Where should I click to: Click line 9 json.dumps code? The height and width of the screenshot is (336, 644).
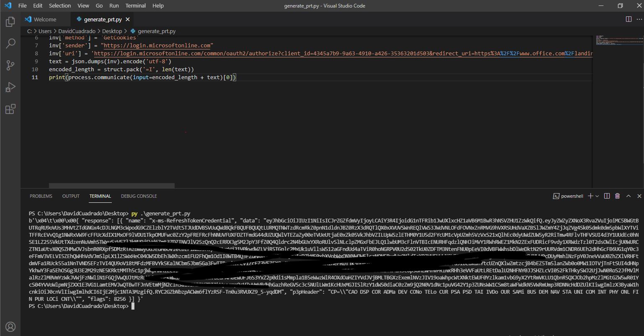point(110,61)
